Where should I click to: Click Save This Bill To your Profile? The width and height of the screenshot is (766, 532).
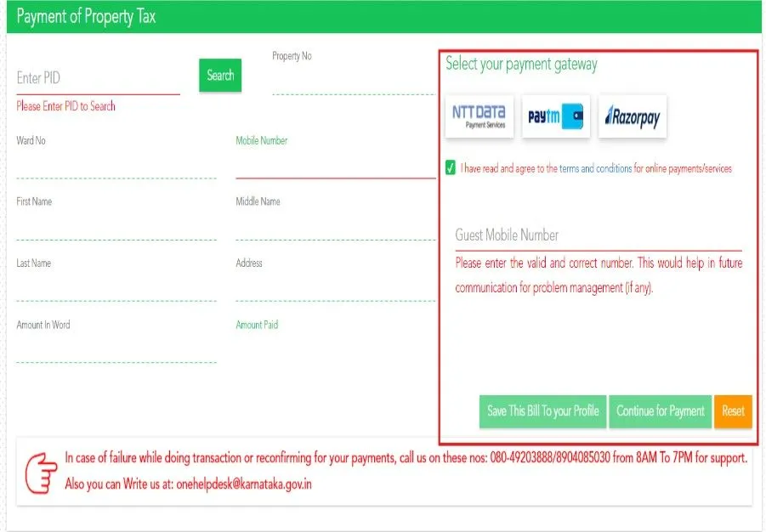[x=542, y=411]
